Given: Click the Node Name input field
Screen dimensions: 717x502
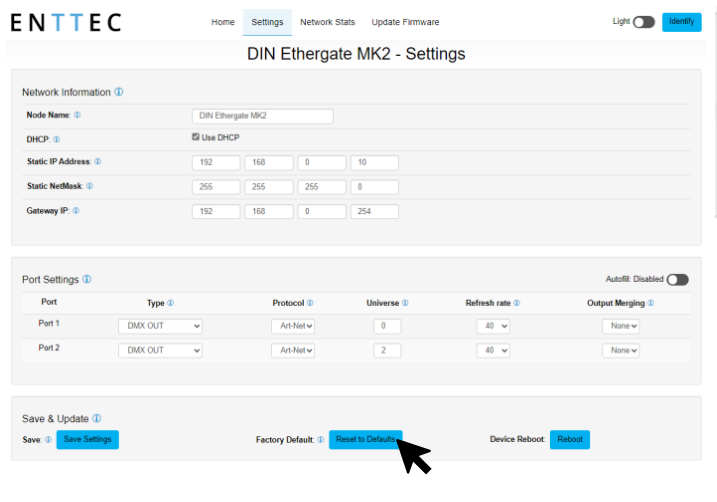Looking at the screenshot, I should tap(263, 116).
